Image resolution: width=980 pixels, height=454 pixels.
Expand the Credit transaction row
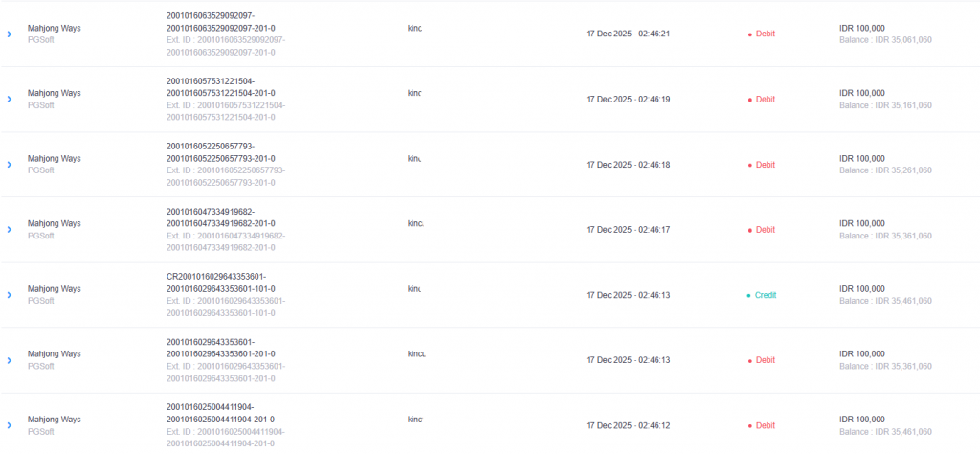[x=10, y=295]
